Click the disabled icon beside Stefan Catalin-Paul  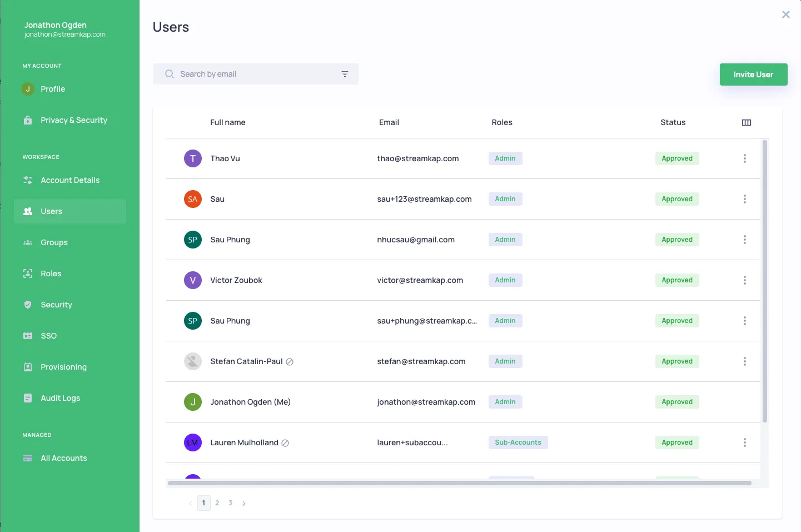click(290, 362)
